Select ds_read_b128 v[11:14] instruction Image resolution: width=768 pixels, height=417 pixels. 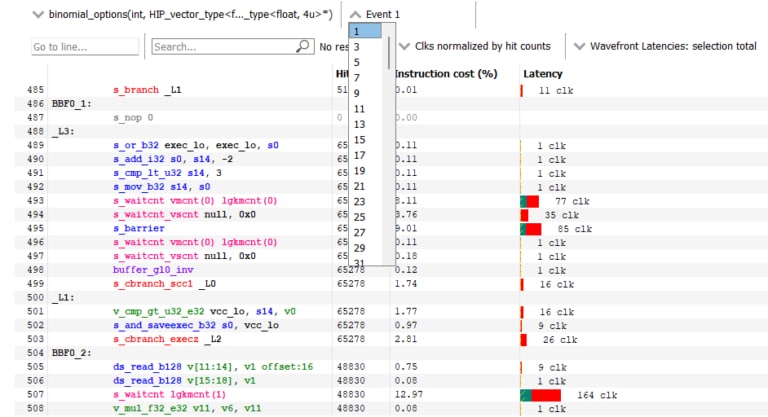coord(213,367)
